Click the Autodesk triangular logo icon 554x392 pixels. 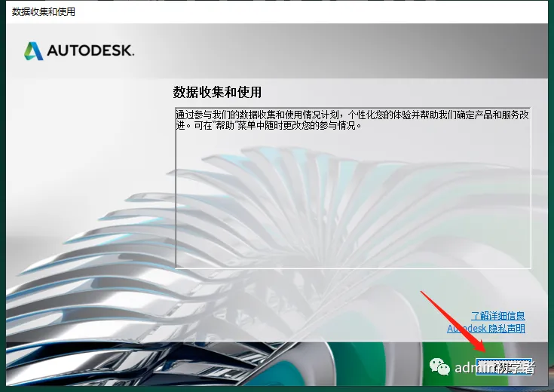(x=33, y=51)
